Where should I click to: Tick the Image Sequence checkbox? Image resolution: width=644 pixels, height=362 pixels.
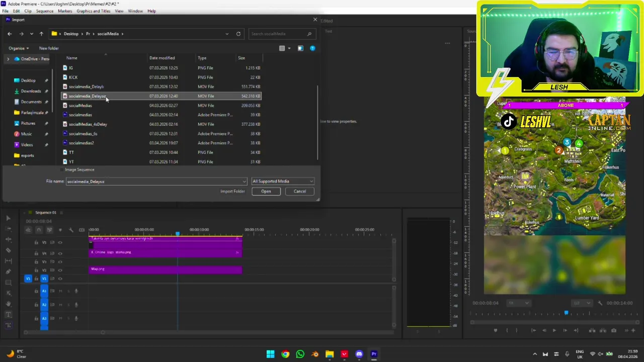click(62, 169)
